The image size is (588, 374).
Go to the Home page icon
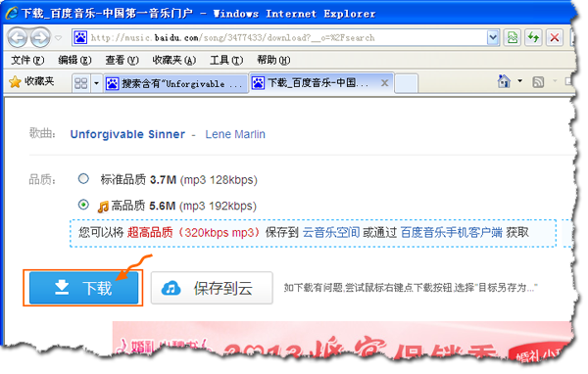pos(504,81)
